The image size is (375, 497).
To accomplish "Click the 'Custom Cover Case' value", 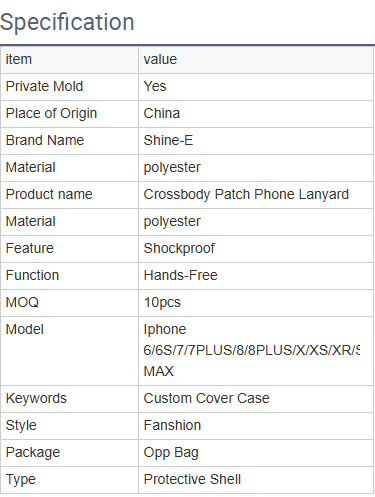I will click(x=206, y=398).
